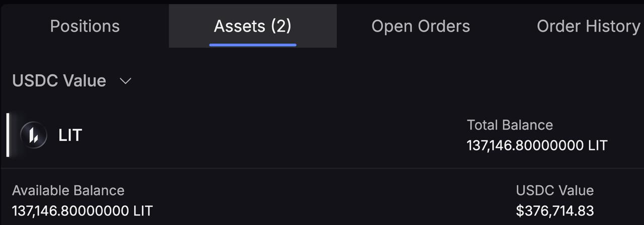Click the white highlight bar beside LIT
The width and height of the screenshot is (644, 225).
pyautogui.click(x=8, y=135)
